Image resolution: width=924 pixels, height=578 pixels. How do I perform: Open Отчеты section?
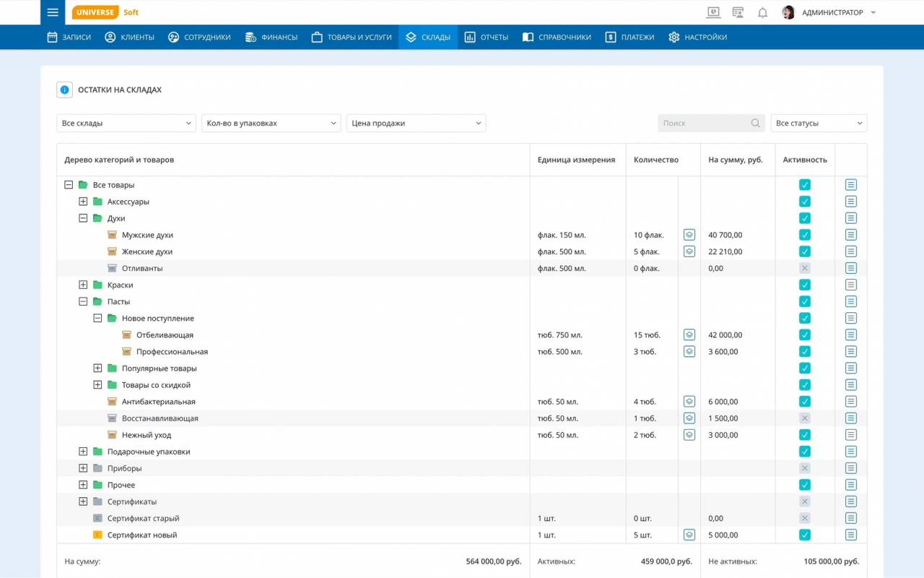coord(487,37)
